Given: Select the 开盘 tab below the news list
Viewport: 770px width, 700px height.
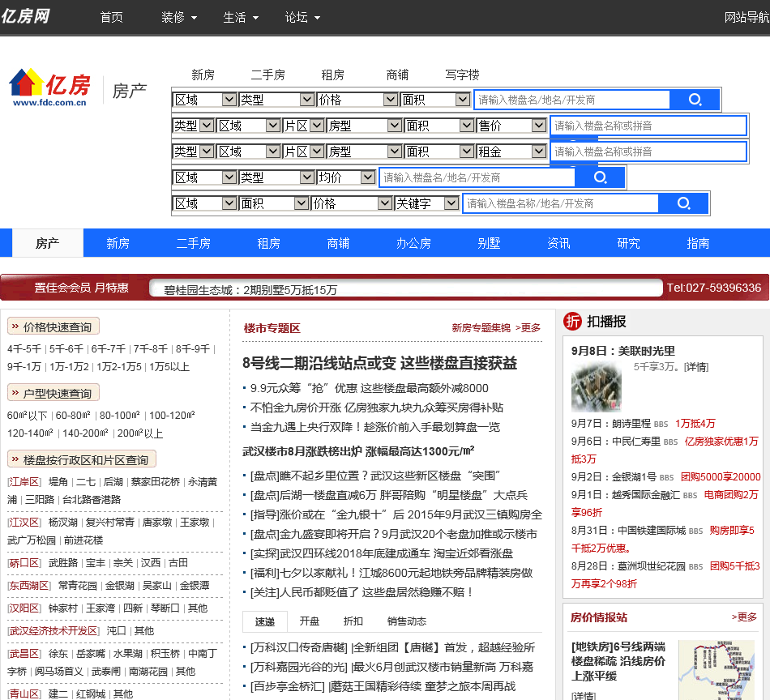Looking at the screenshot, I should (x=310, y=621).
